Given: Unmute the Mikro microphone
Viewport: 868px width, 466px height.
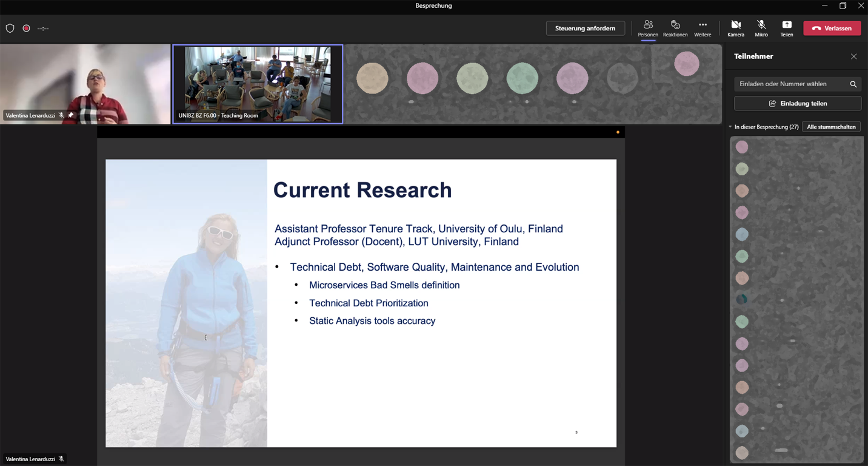Looking at the screenshot, I should tap(761, 28).
